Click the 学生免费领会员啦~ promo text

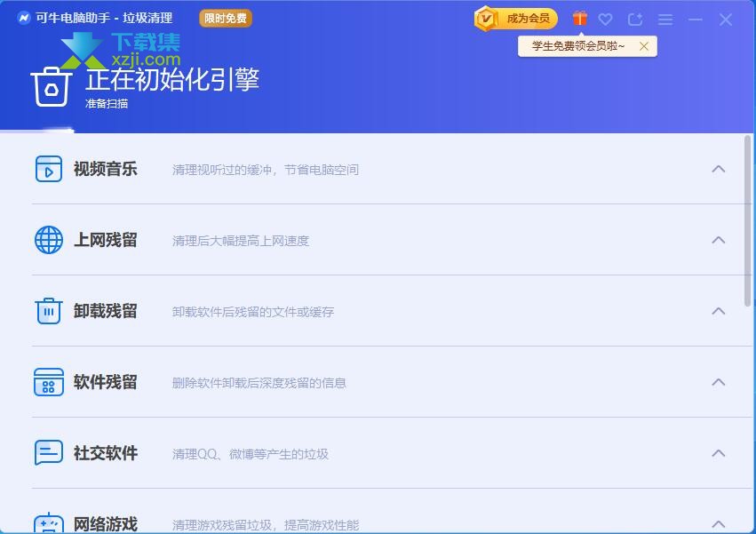[x=577, y=46]
